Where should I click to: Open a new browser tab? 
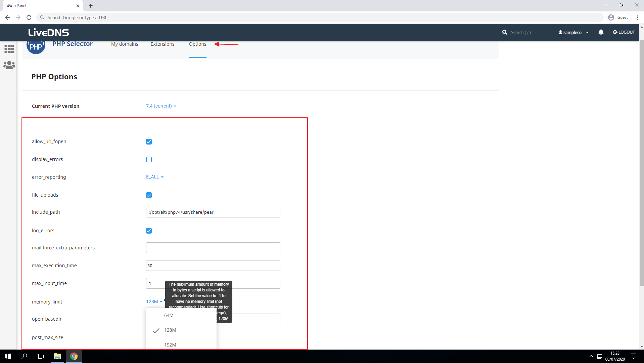91,6
